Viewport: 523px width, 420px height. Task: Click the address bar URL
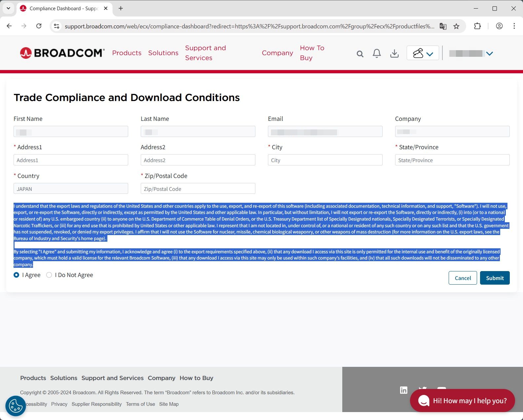(249, 26)
